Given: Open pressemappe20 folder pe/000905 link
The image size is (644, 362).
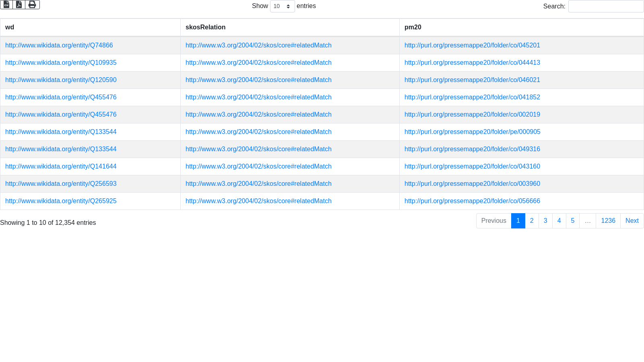Looking at the screenshot, I should tap(472, 132).
